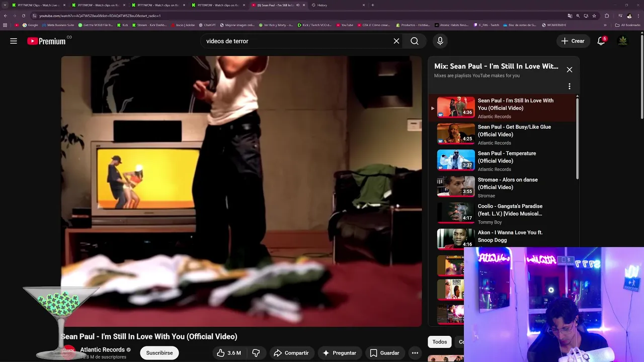Play I'm Still In Love With You playlist item
The image size is (644, 362).
(503, 108)
